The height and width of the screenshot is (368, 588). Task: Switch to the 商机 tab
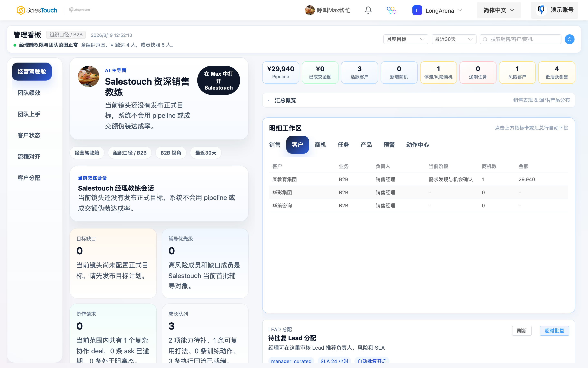tap(320, 145)
